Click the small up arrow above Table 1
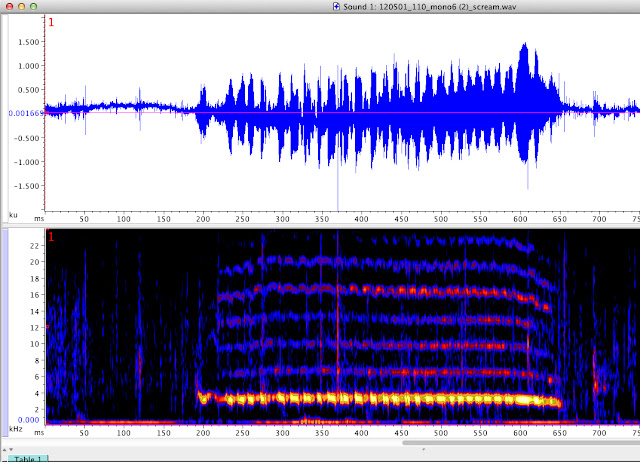640x462 pixels. (4, 449)
